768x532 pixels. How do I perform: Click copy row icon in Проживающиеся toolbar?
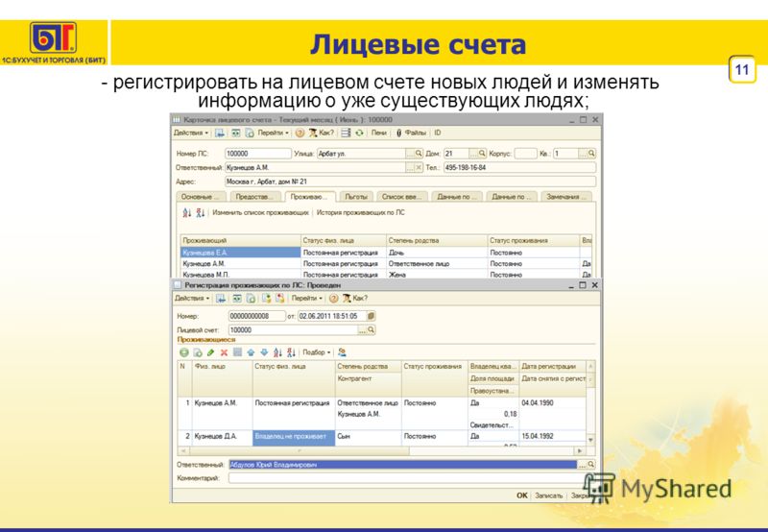click(x=198, y=352)
